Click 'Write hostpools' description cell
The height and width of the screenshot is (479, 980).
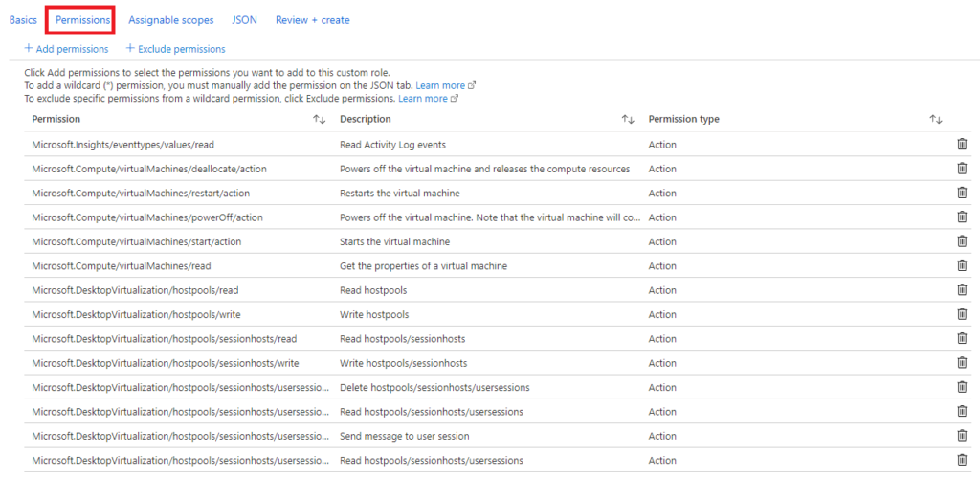coord(374,314)
